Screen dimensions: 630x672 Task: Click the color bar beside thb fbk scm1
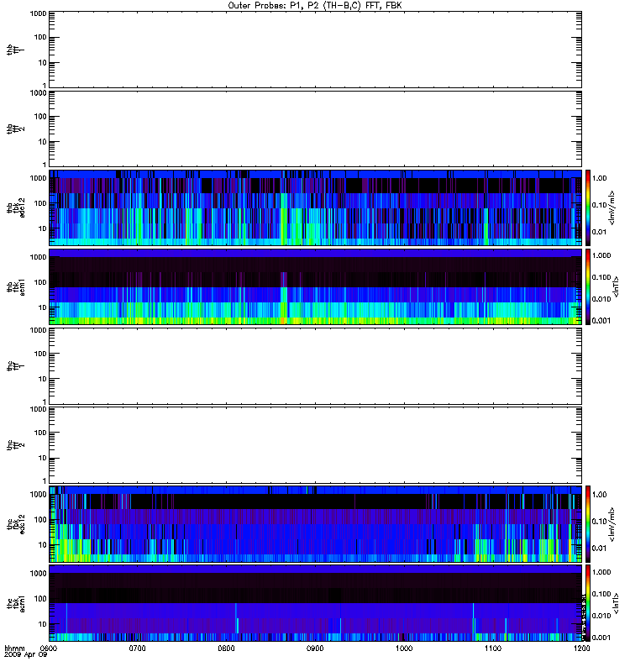(588, 286)
